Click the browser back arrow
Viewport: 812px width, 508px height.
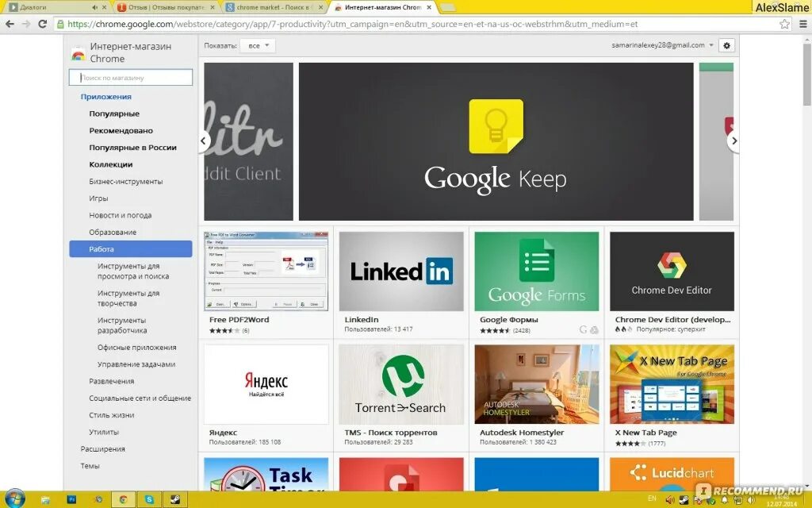click(x=10, y=24)
